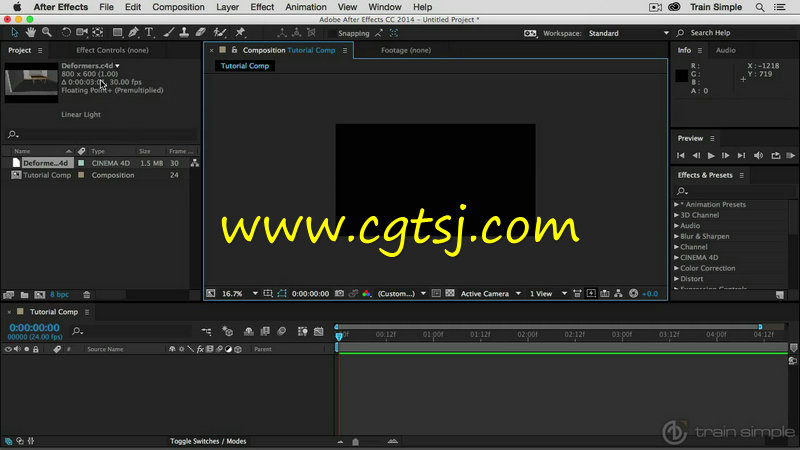Open the Workspace Standard dropdown
The image size is (800, 450).
[x=628, y=33]
